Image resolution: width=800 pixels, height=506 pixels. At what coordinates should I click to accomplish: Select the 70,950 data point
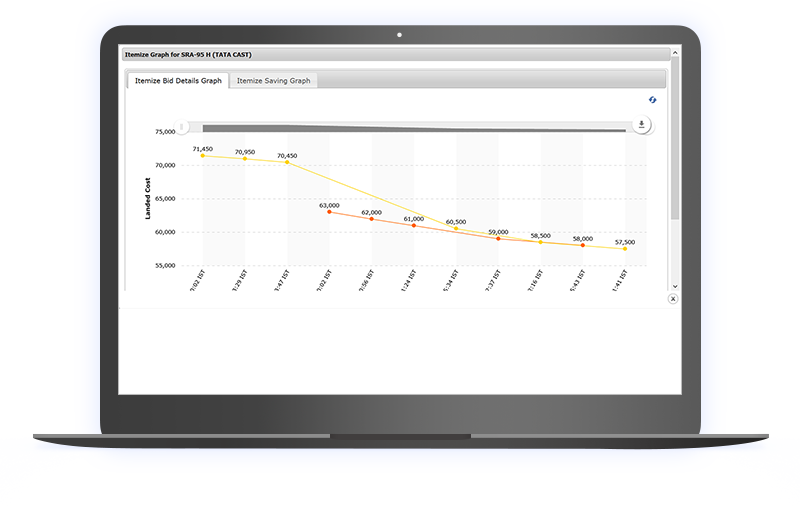(x=245, y=159)
